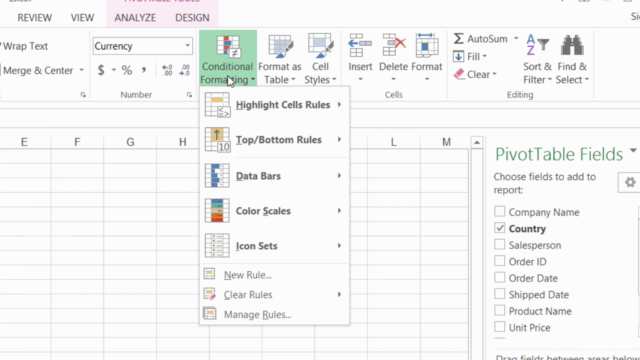
Task: Click the Format cells icon
Action: pos(427,45)
